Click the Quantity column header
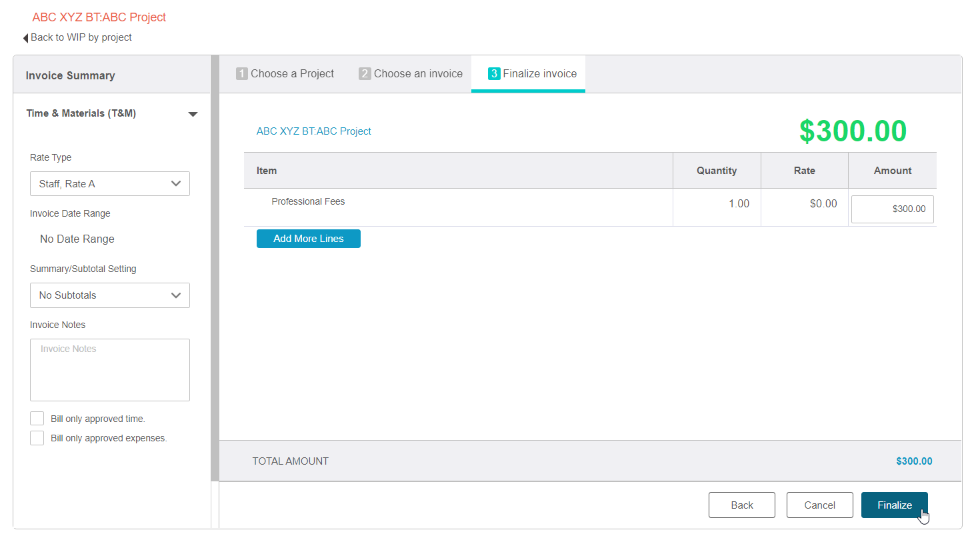 [x=717, y=171]
